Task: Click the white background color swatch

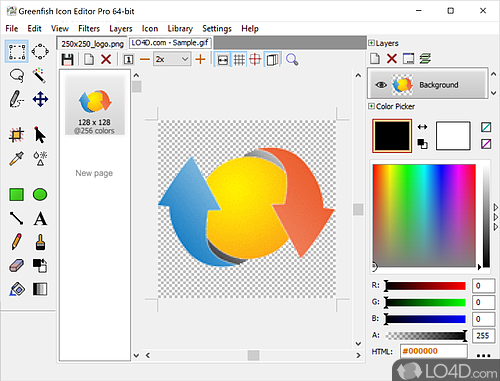Action: coord(453,136)
